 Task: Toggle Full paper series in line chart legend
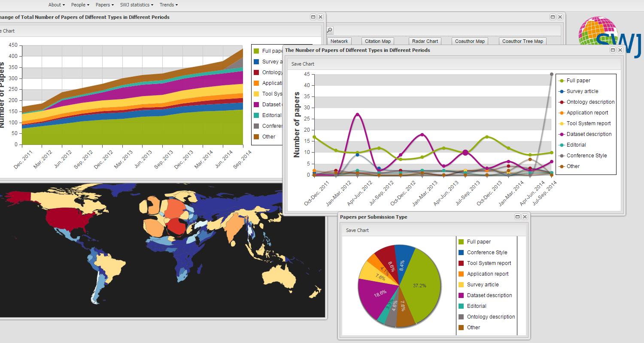coord(578,81)
